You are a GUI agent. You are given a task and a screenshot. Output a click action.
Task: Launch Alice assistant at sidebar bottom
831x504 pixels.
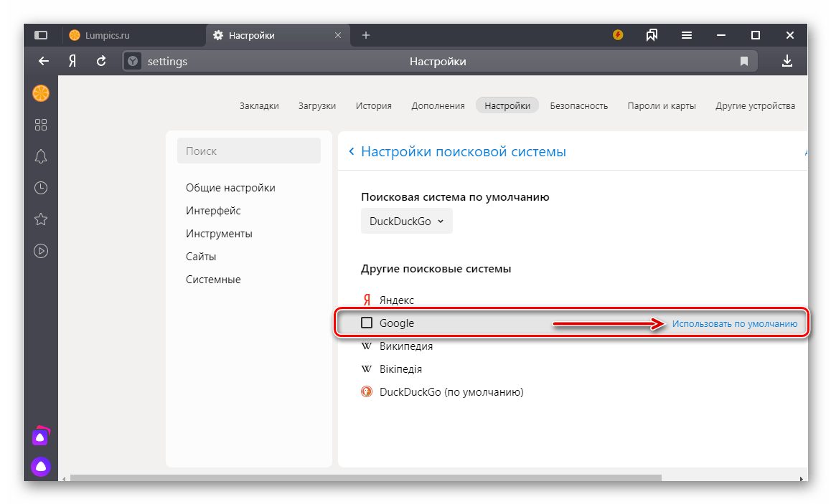pos(41,467)
